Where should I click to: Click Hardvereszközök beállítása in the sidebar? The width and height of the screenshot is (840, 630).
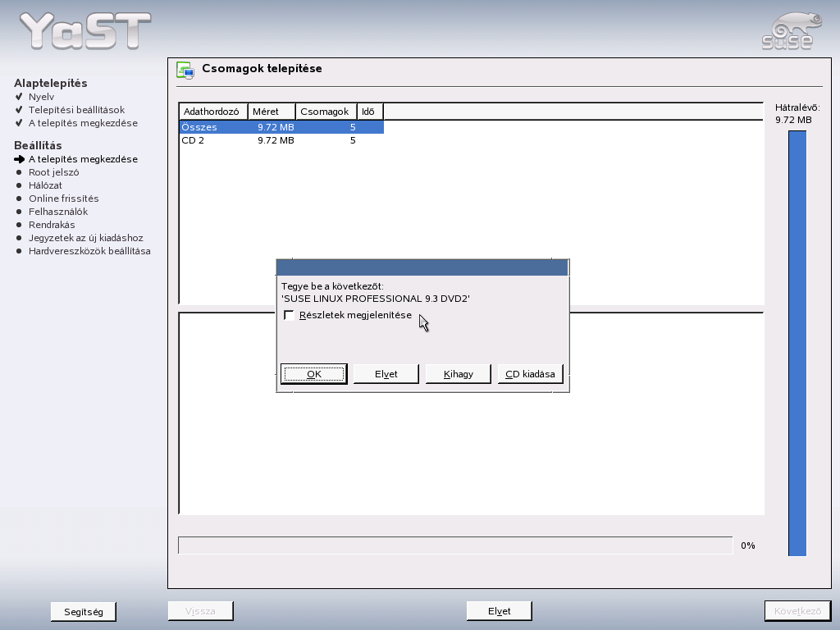89,251
